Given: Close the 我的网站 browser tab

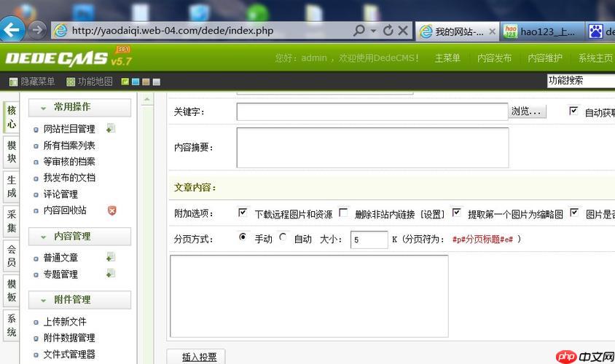Looking at the screenshot, I should coord(493,31).
